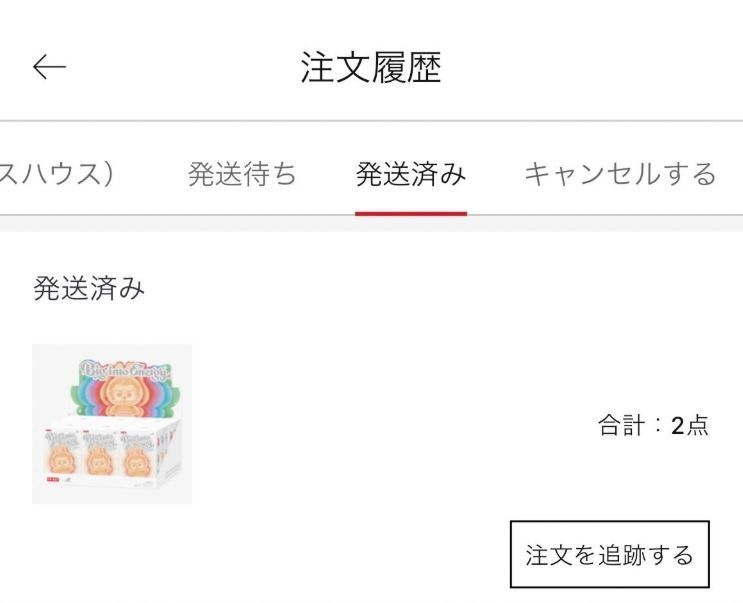Switch to the 発送待ち tab
This screenshot has width=743, height=603.
[242, 174]
